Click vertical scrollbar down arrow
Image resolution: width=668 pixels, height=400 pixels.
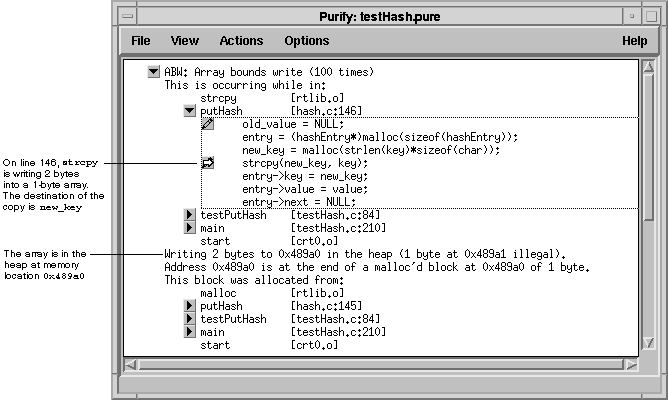648,342
